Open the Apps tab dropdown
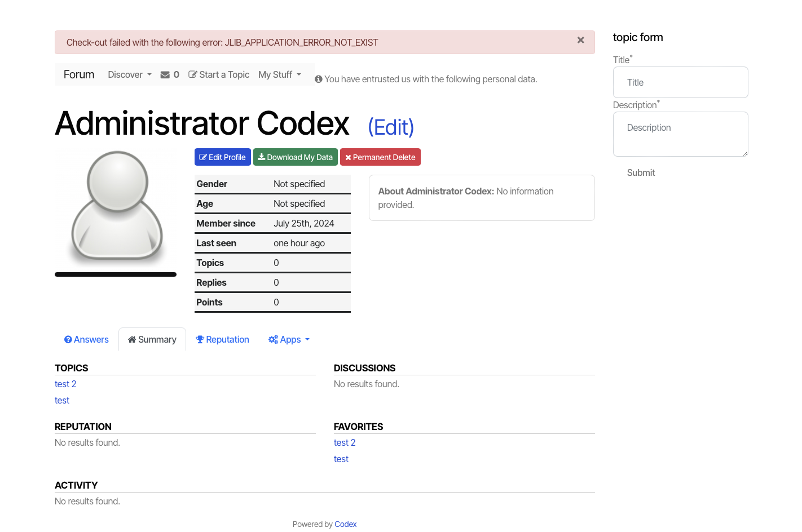The height and width of the screenshot is (532, 802). (x=289, y=340)
